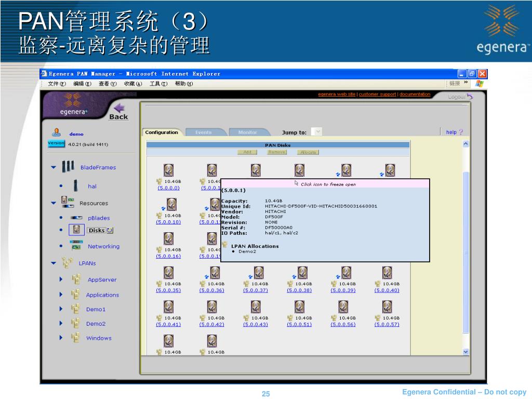Expand the Applications LPAN node
Viewport: 532px width, 399px height.
click(x=61, y=295)
